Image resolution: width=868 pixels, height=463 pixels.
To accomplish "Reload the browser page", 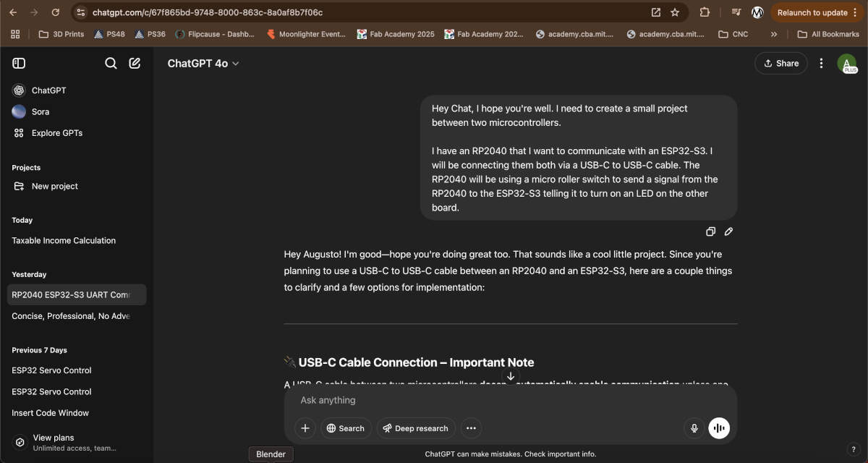I will tap(56, 12).
